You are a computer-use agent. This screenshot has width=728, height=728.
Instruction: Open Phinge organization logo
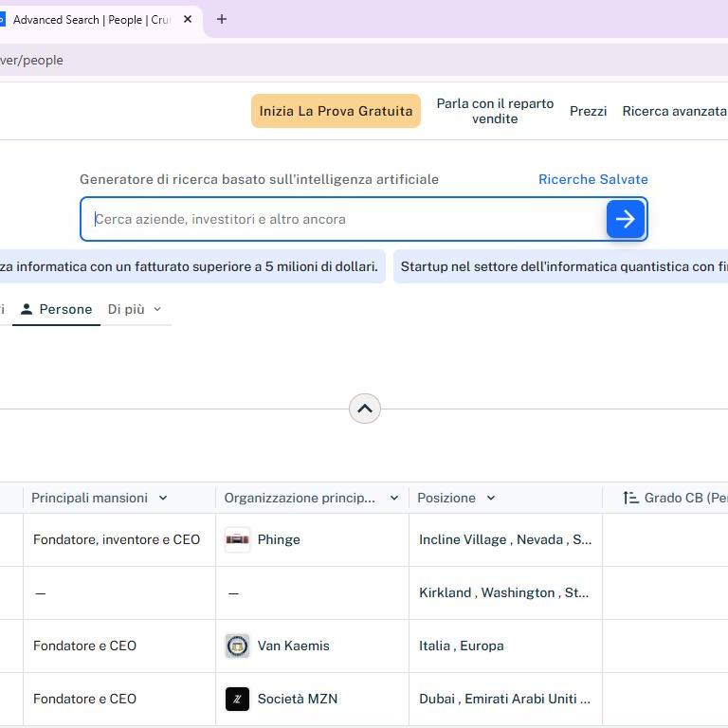point(237,539)
